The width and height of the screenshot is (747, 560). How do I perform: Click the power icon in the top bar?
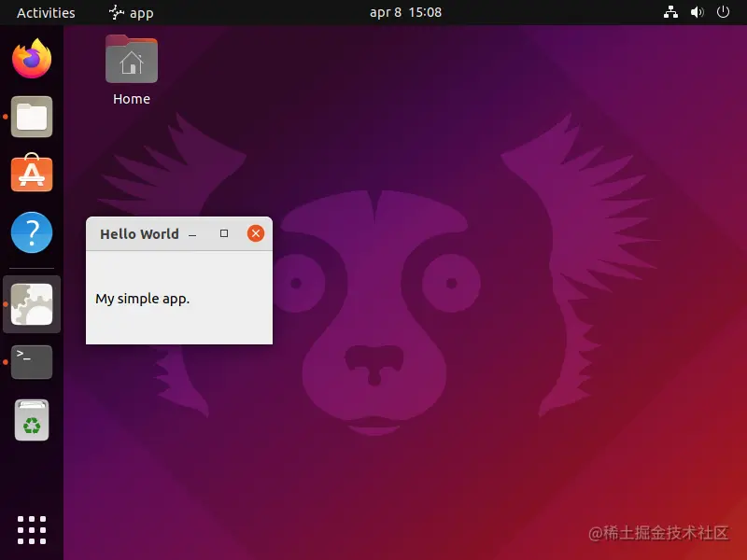pos(723,12)
